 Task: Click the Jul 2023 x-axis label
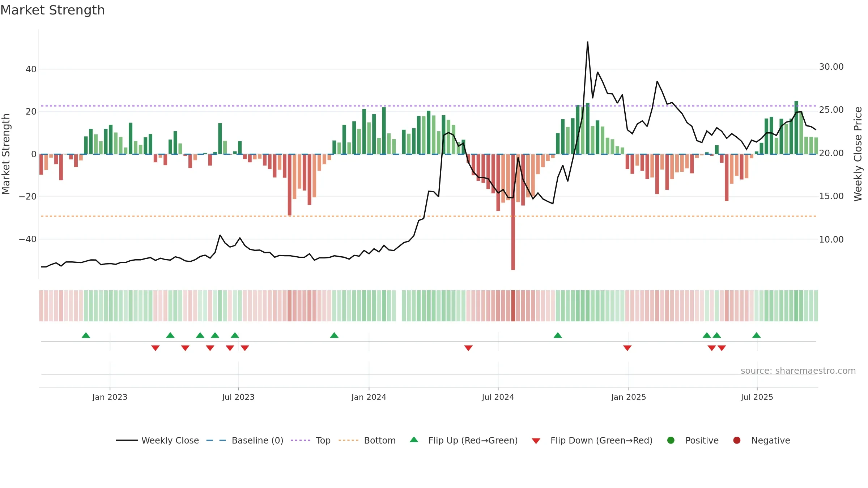(x=238, y=397)
